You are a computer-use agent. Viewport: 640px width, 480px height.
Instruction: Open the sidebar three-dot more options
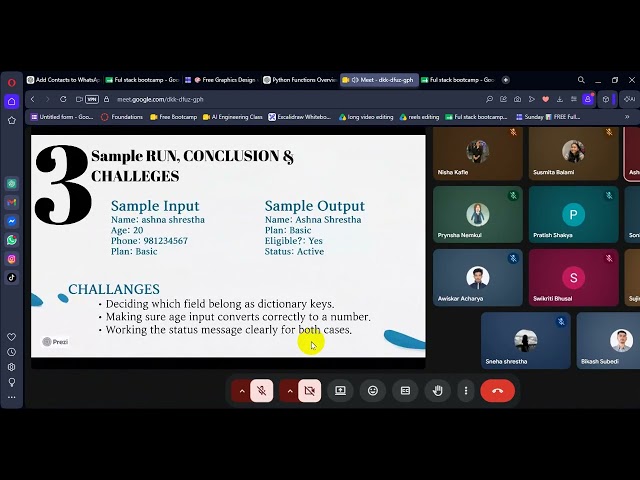pos(11,397)
